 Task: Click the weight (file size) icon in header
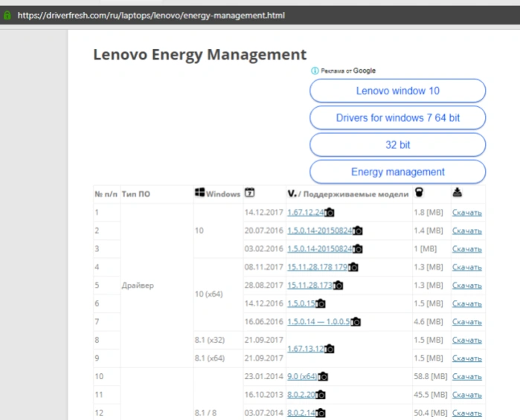419,193
